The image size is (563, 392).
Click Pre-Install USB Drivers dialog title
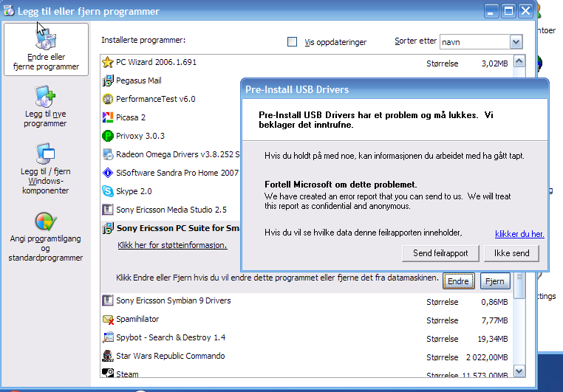click(297, 89)
